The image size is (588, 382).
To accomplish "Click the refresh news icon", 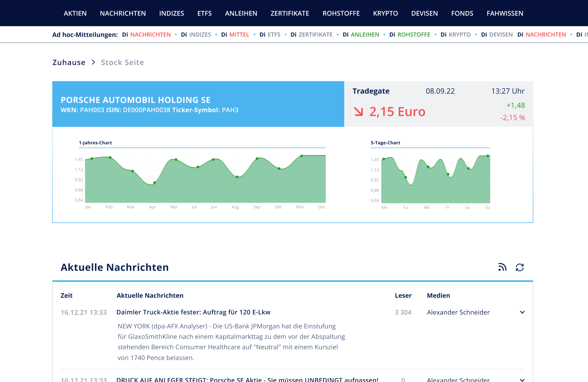I will pyautogui.click(x=520, y=267).
